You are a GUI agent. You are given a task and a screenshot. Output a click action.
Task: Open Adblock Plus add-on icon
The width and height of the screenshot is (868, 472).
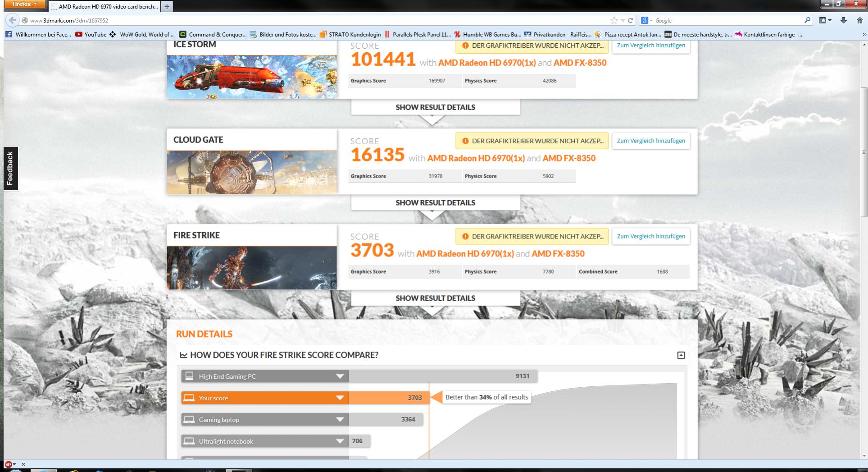click(8, 464)
